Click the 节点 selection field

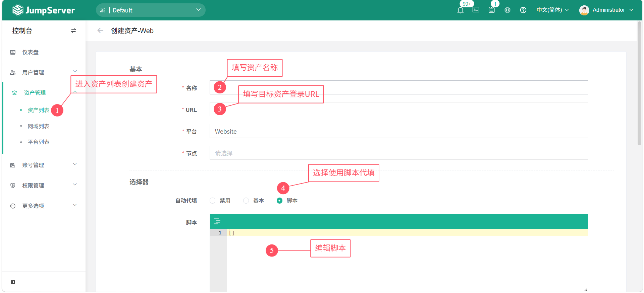point(398,153)
